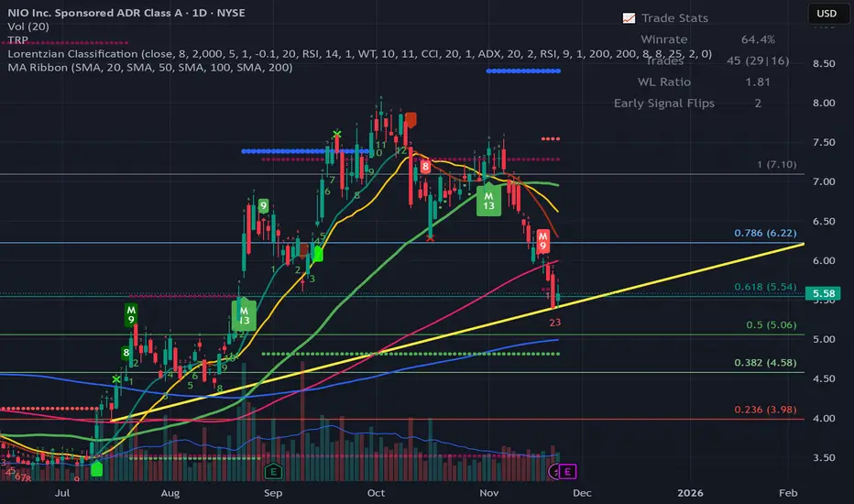Select the MA Ribbon indicator legend

(x=149, y=67)
